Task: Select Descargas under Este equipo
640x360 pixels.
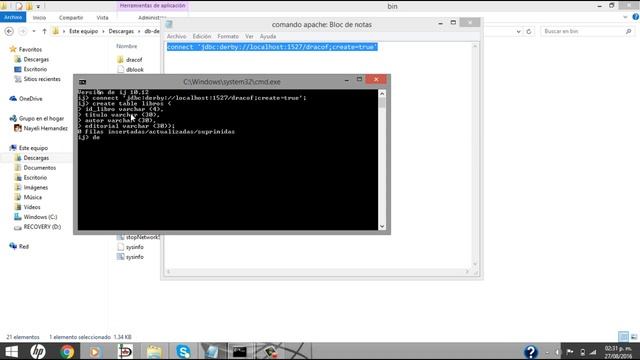Action: 36,158
